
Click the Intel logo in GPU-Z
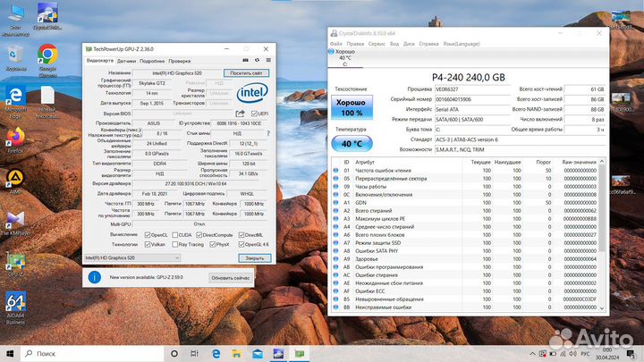point(252,93)
